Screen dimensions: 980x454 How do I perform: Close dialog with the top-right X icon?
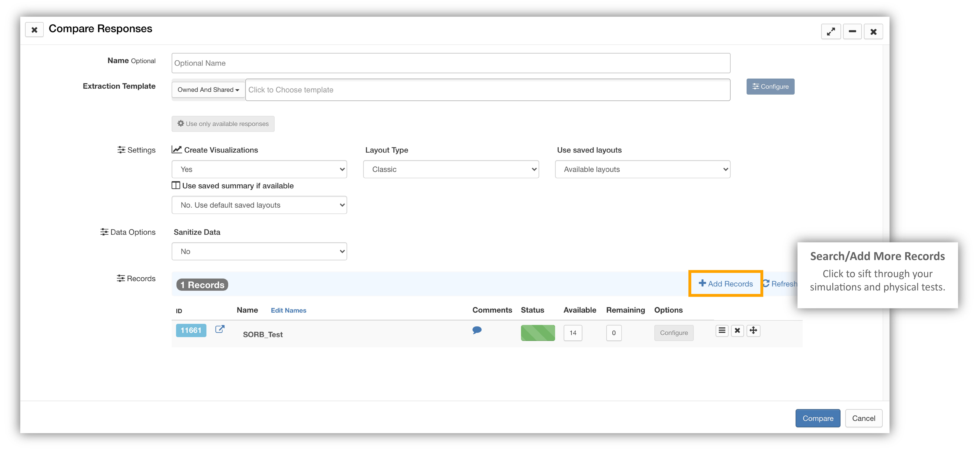point(873,32)
